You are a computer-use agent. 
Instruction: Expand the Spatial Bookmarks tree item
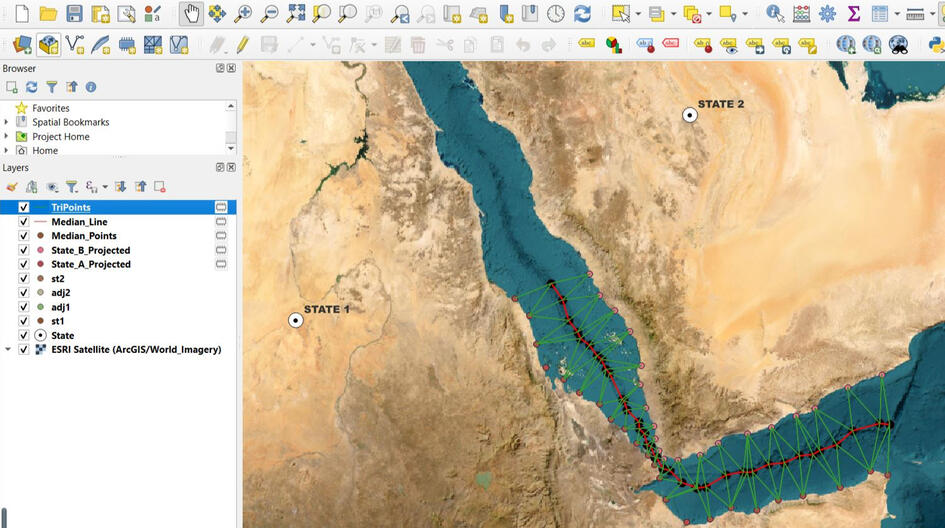(x=6, y=122)
